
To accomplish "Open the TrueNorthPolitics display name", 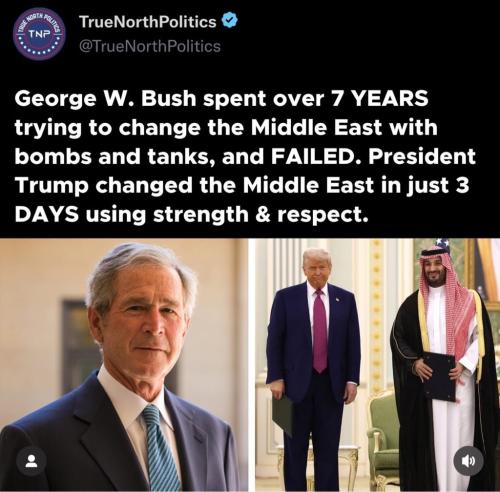I will pyautogui.click(x=148, y=22).
